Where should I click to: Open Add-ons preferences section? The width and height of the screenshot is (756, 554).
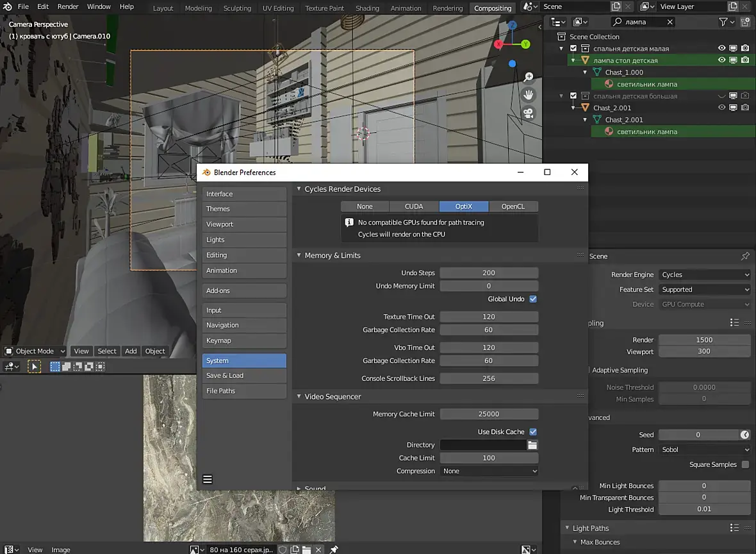(x=243, y=291)
